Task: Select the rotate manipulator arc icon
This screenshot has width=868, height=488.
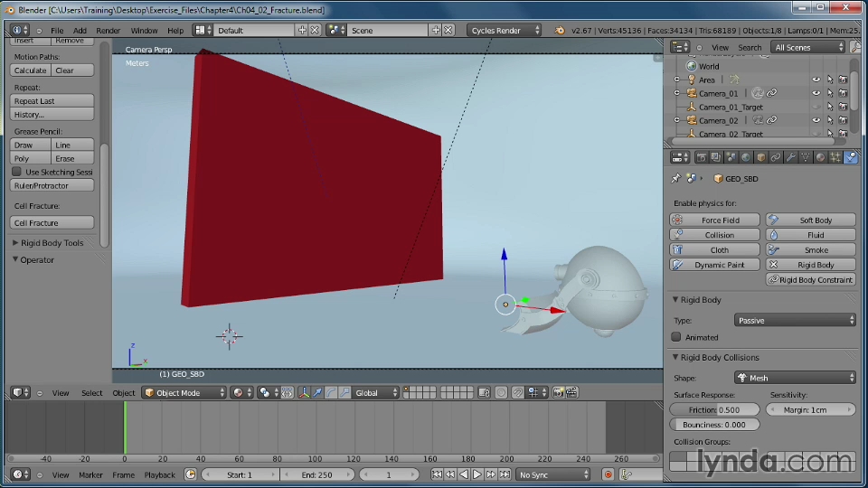Action: pyautogui.click(x=331, y=393)
